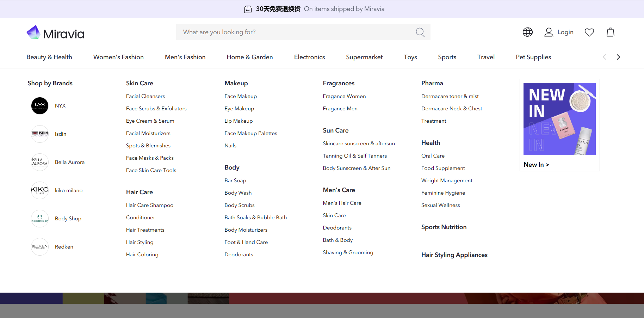Screen dimensions: 644x318
Task: Go to Skincare sunscreen & aftersun
Action: [x=359, y=143]
